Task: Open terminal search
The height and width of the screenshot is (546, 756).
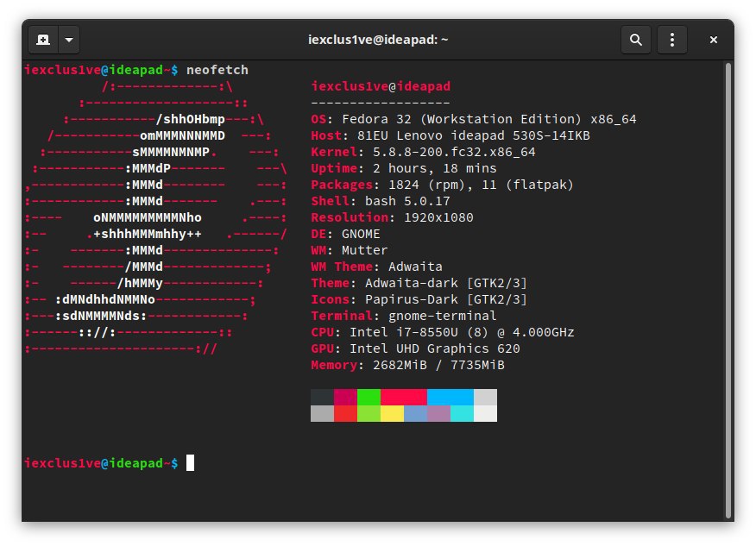Action: 636,40
